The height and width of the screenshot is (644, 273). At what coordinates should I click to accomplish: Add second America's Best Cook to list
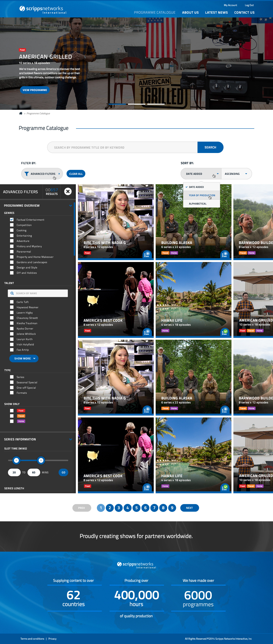coord(147,487)
